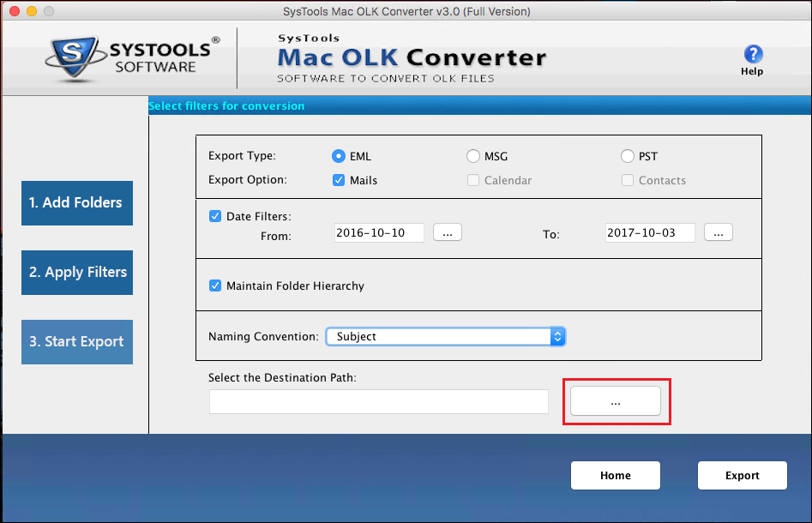Go to step 3. Start Export
Screen dimensions: 812x523
point(77,342)
